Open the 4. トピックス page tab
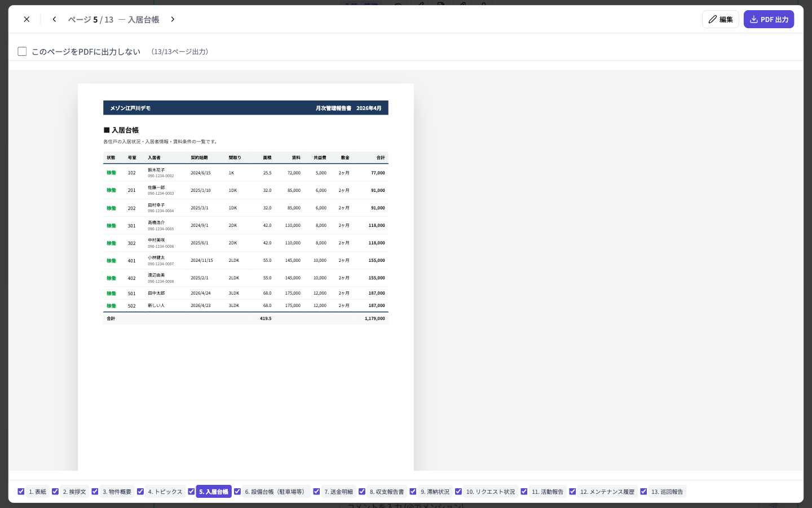The width and height of the screenshot is (812, 508). [x=165, y=492]
